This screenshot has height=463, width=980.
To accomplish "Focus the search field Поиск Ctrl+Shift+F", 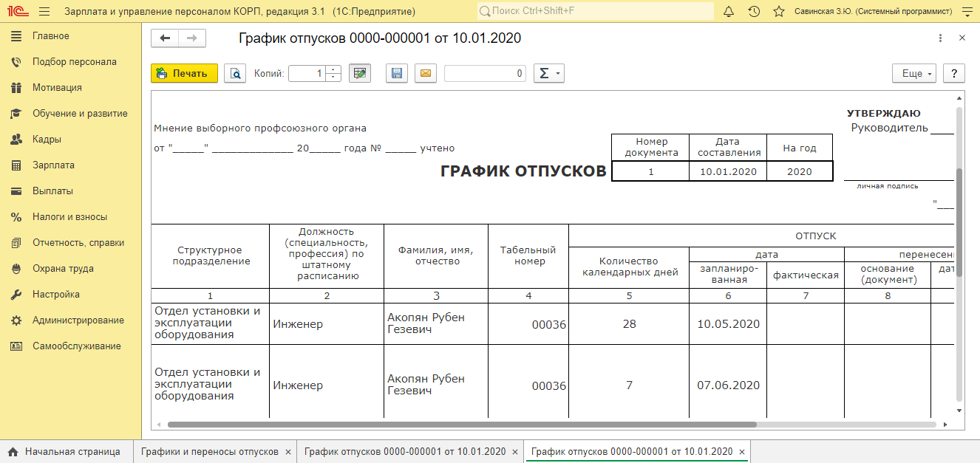I will click(595, 12).
